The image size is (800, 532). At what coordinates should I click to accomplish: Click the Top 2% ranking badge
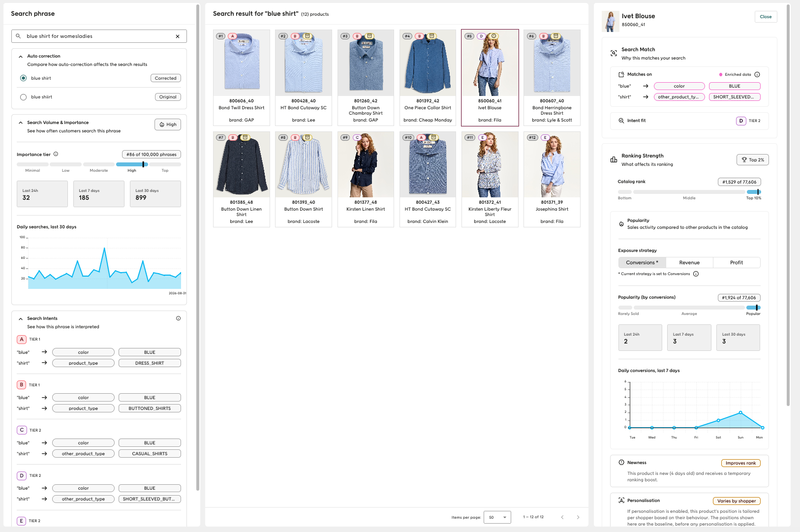pos(753,160)
